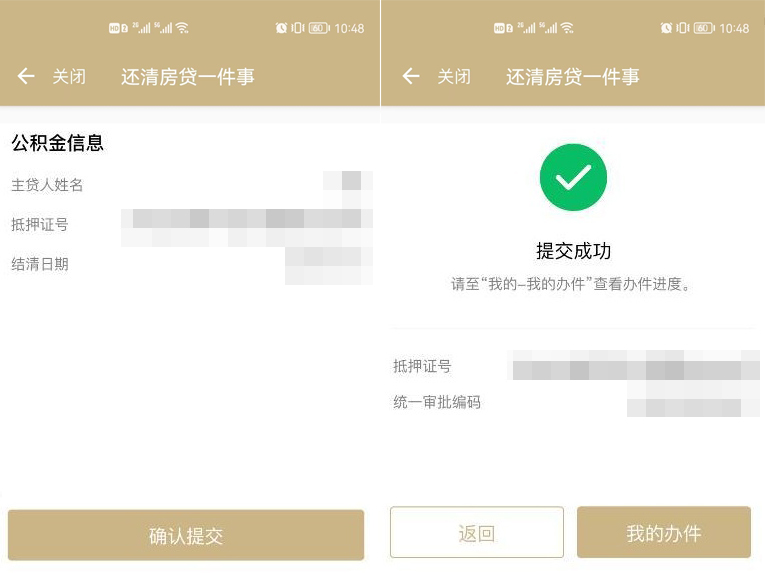The width and height of the screenshot is (765, 573).
Task: Click the 公积金信息 section heading
Action: click(57, 143)
